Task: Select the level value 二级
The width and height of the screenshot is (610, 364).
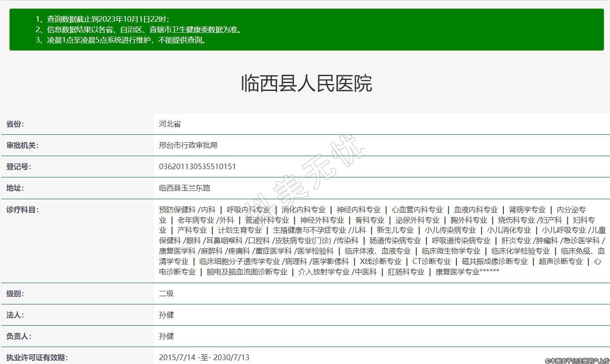Action: [x=166, y=294]
